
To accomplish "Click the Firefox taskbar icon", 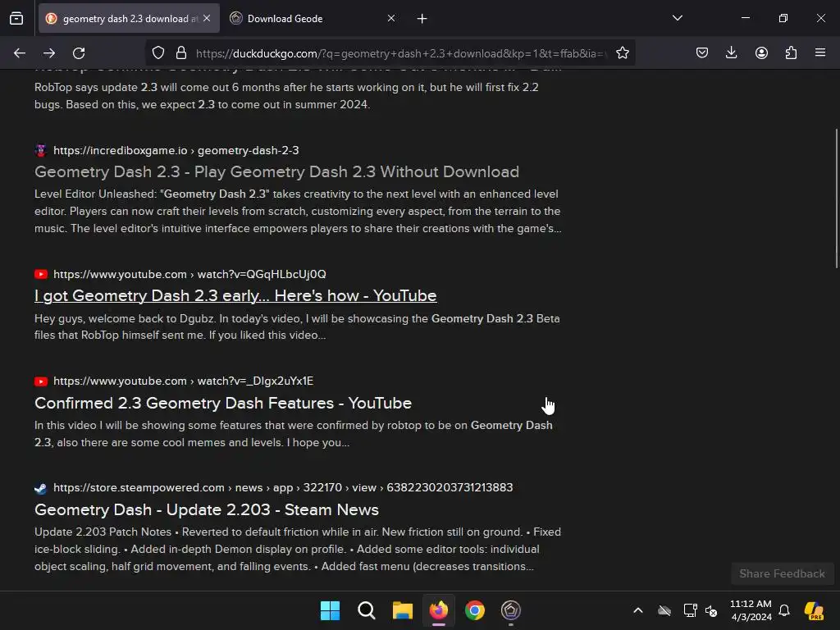I will coord(439,610).
